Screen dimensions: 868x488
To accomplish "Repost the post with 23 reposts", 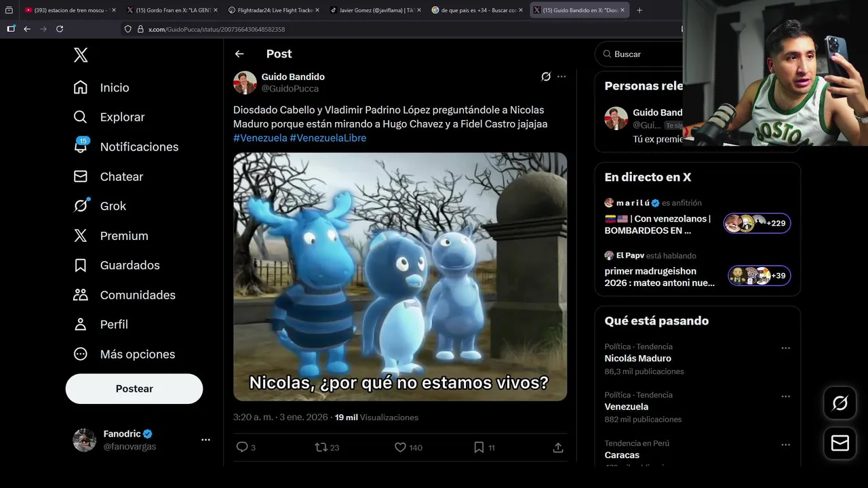I will click(x=327, y=447).
